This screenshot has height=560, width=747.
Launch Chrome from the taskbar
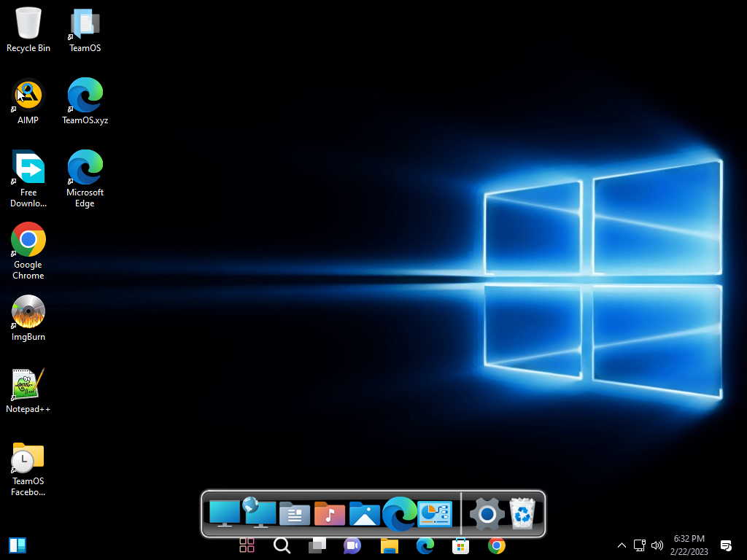coord(496,545)
